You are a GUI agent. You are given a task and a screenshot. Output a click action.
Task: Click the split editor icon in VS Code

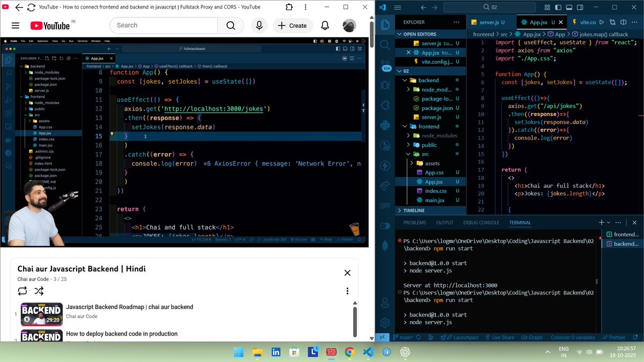coord(625,22)
